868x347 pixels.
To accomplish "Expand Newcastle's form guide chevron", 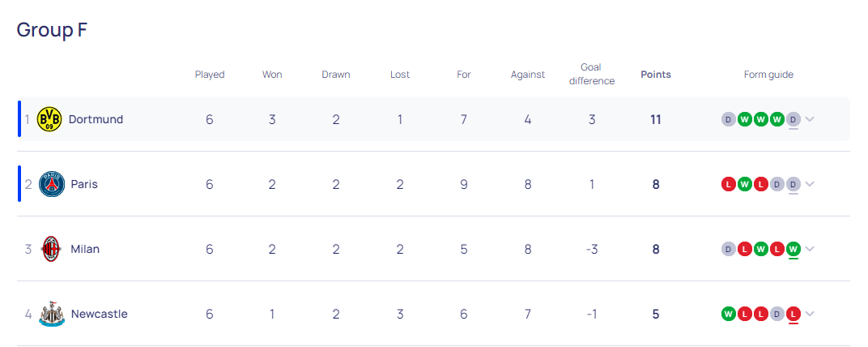I will (810, 314).
